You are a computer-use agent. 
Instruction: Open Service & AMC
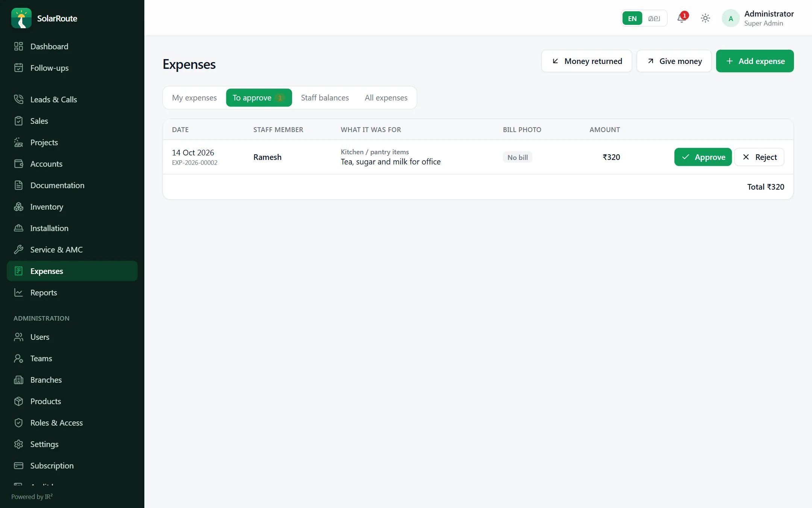coord(72,249)
